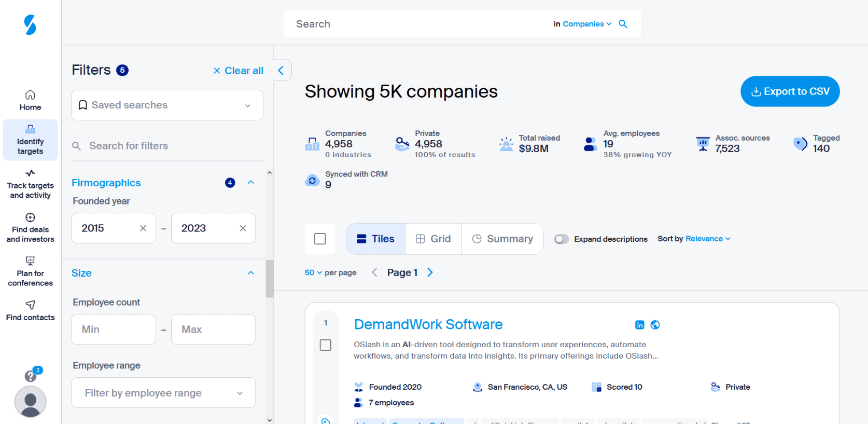Open the Saved searches dropdown
This screenshot has height=424, width=868.
point(167,105)
